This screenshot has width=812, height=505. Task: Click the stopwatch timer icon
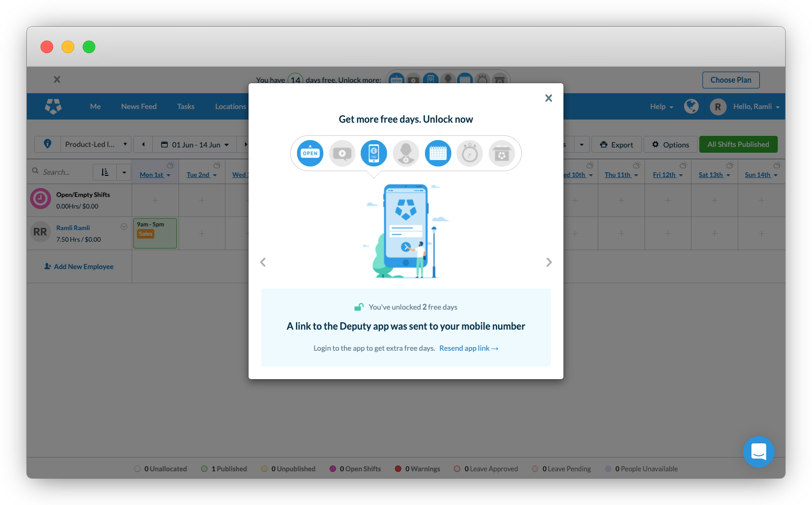[x=470, y=154]
